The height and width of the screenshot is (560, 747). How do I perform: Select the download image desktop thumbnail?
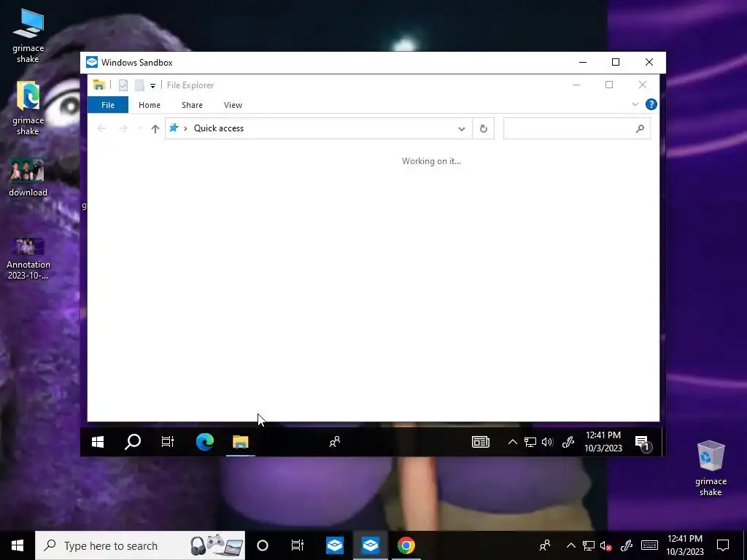click(28, 176)
